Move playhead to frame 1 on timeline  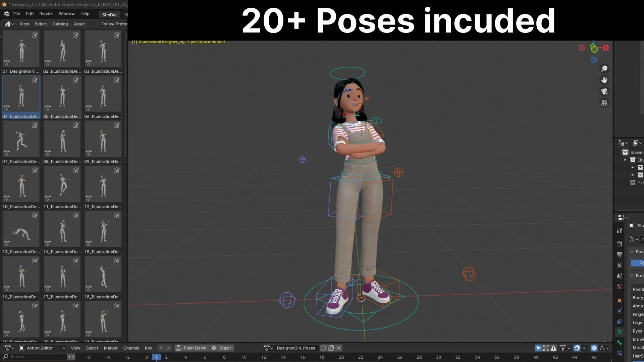click(156, 357)
